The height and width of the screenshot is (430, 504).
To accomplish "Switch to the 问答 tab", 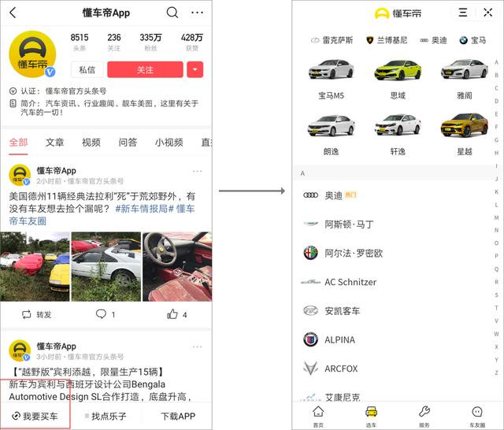I will [128, 143].
